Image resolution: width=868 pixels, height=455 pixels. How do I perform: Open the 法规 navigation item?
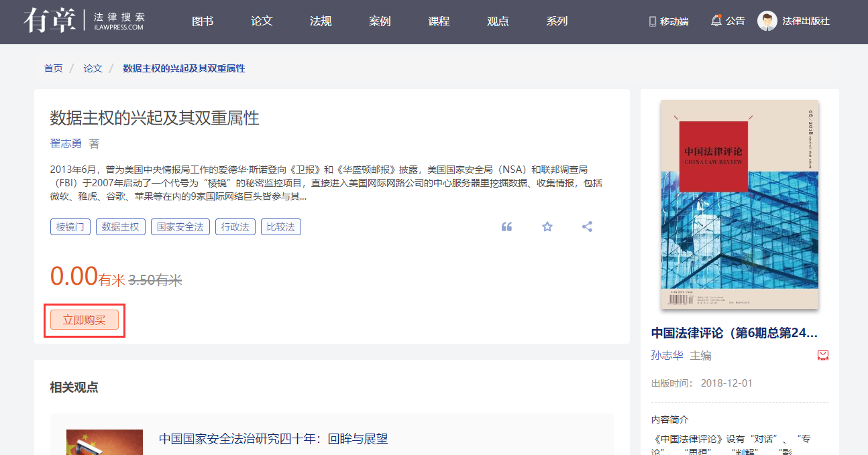tap(321, 21)
